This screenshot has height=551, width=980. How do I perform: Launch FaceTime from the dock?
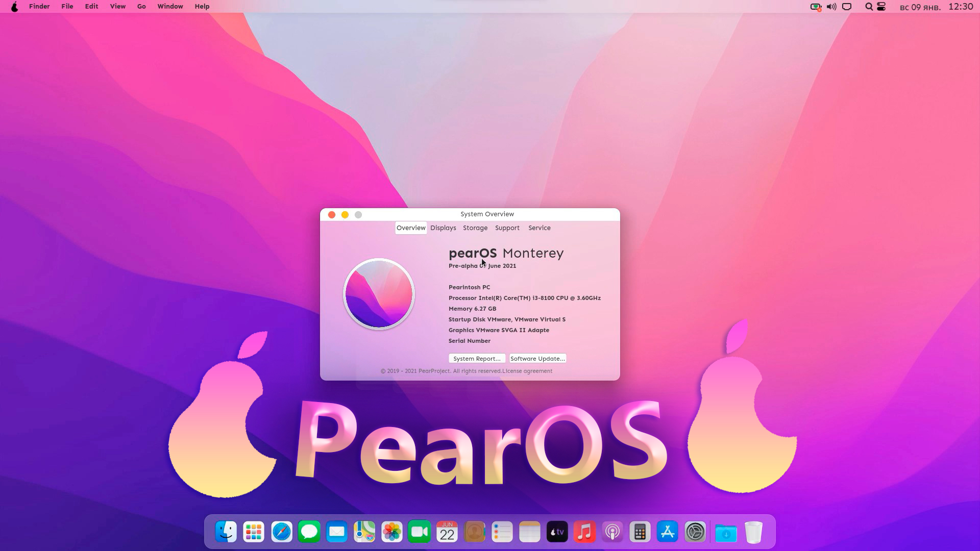pyautogui.click(x=419, y=532)
